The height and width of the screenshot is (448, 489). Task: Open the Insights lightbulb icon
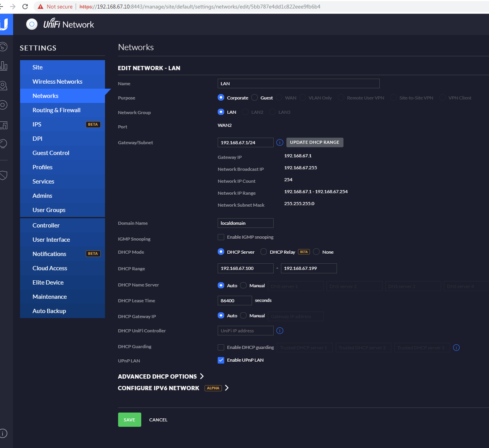[3, 144]
